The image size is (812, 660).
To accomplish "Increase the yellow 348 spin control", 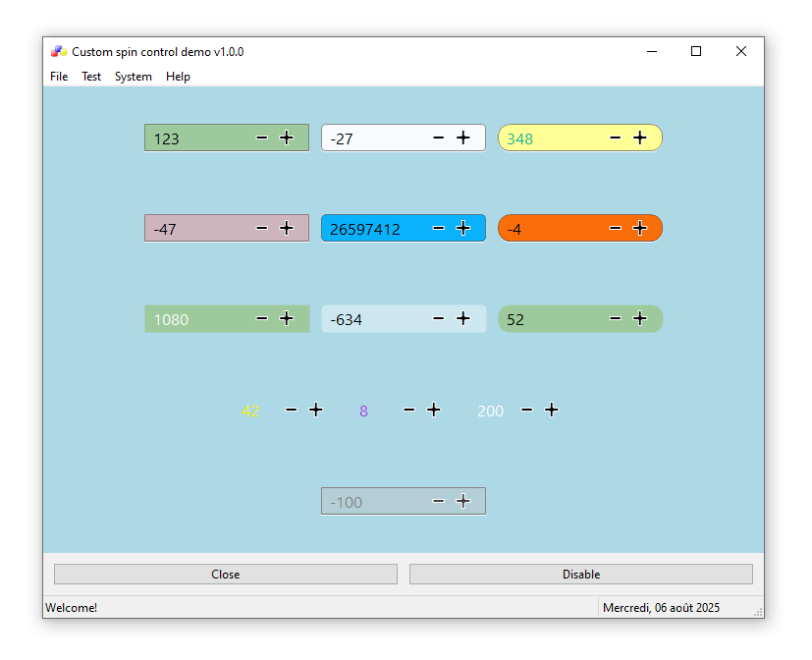I will point(640,138).
